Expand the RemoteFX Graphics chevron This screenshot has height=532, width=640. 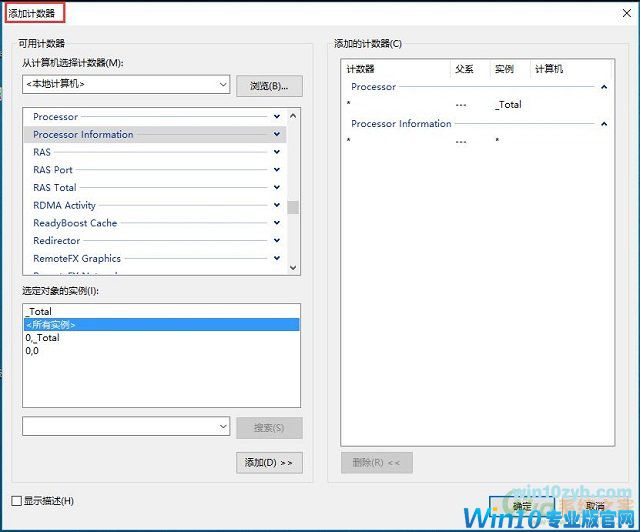click(x=277, y=258)
